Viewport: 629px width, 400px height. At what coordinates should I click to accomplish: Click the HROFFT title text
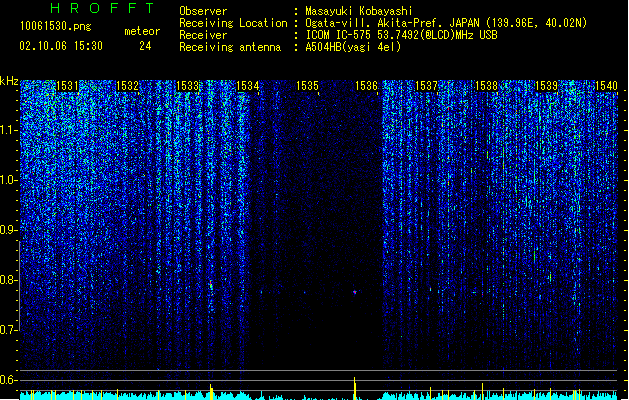(x=102, y=8)
